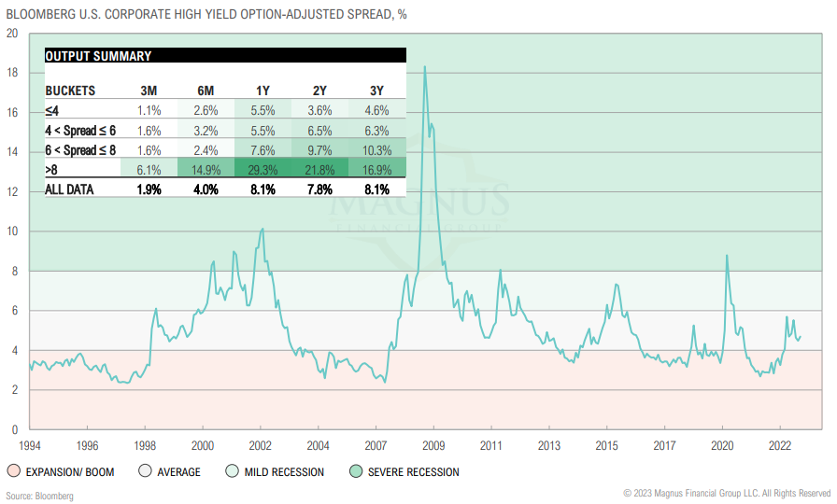Image resolution: width=837 pixels, height=504 pixels.
Task: Click the 20 value on the y-axis
Action: pos(12,33)
